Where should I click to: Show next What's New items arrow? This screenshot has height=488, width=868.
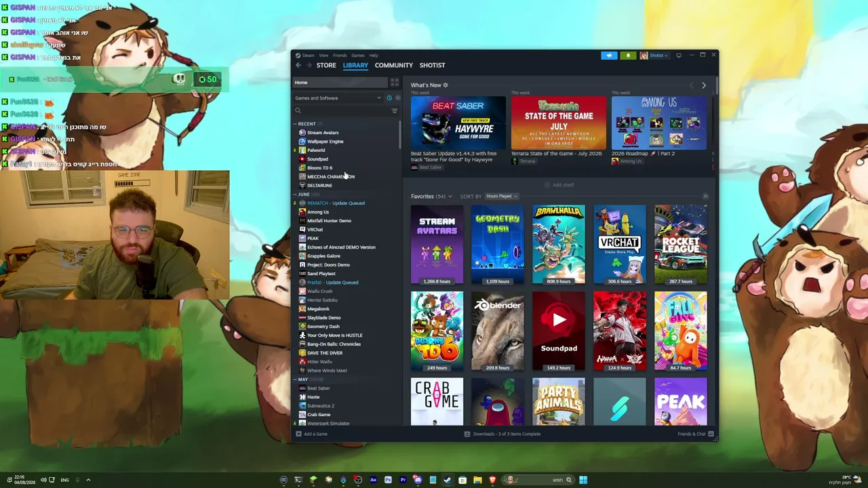point(704,85)
